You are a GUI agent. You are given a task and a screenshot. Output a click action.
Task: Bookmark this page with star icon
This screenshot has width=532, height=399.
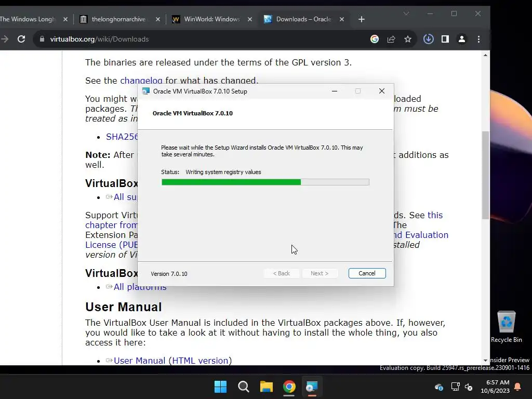coord(408,39)
